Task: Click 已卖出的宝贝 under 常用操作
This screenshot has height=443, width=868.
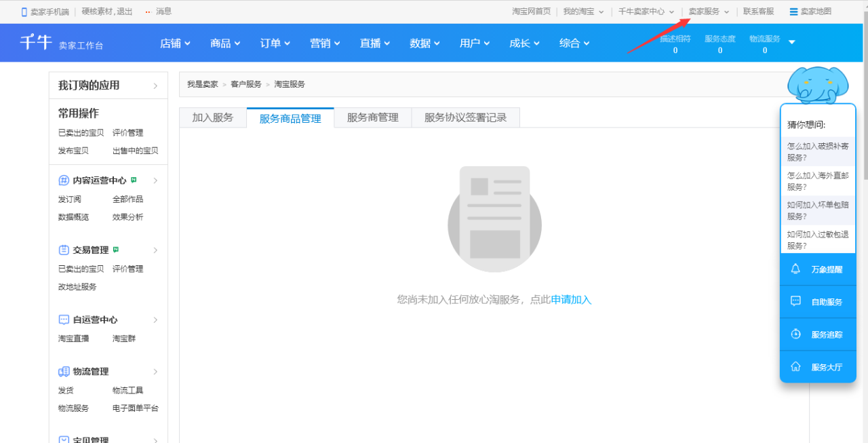Action: click(x=81, y=133)
